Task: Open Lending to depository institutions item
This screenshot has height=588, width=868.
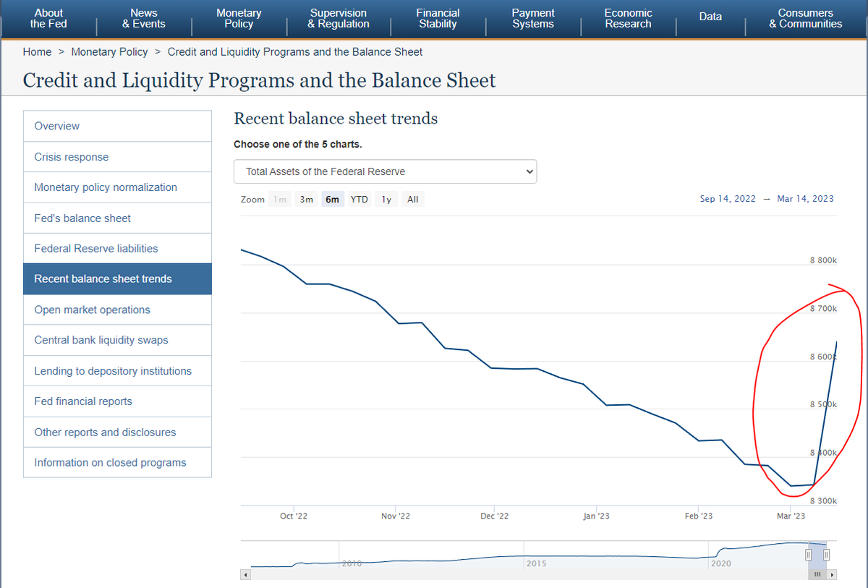Action: pyautogui.click(x=117, y=371)
